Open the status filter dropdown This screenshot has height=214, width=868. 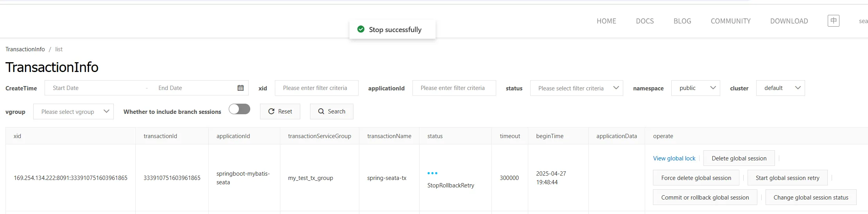(x=576, y=88)
